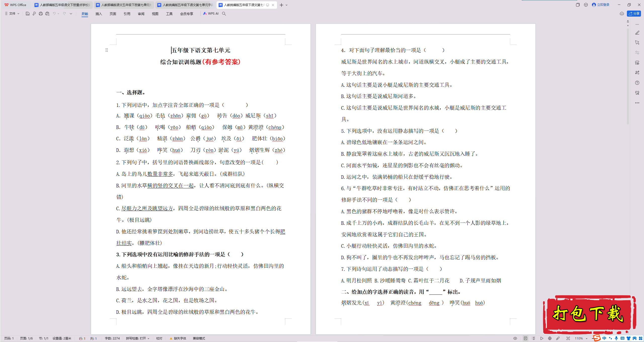Switch to the 视图 ribbon tab
The image size is (644, 342).
155,14
